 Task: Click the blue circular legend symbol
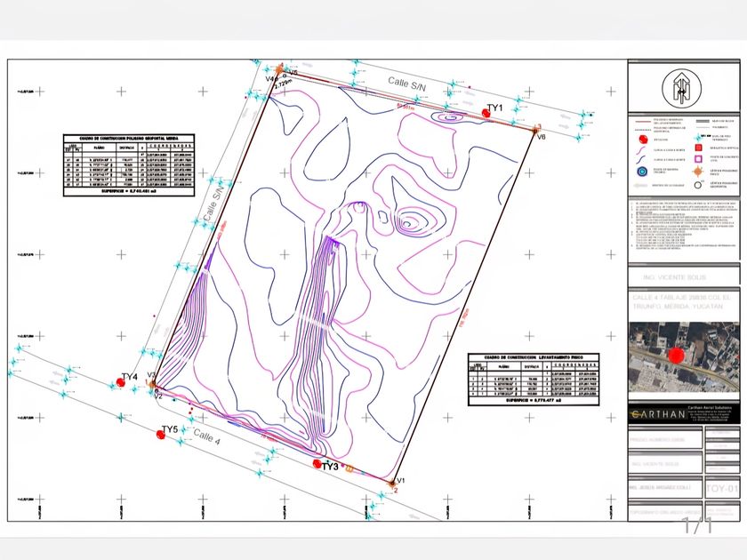642,172
